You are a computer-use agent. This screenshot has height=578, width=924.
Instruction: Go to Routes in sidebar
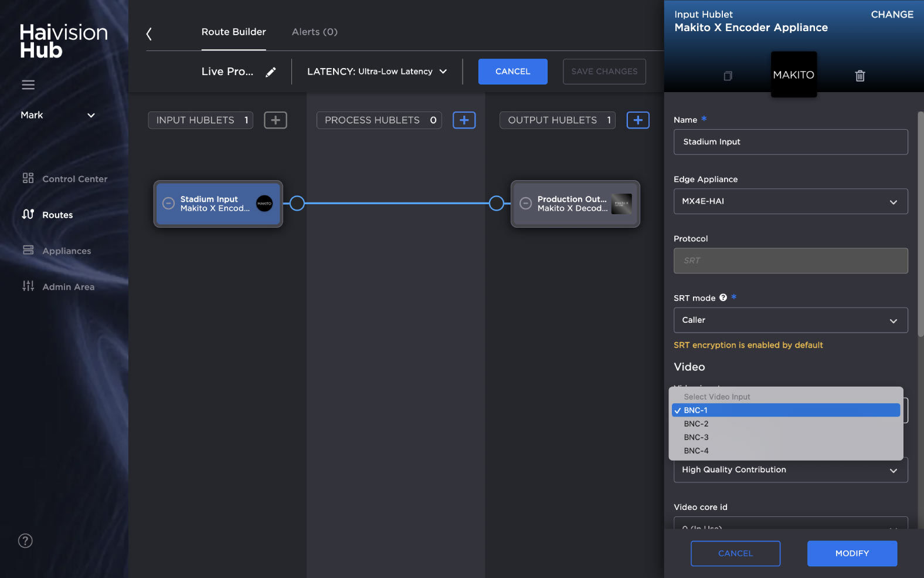[x=47, y=215]
